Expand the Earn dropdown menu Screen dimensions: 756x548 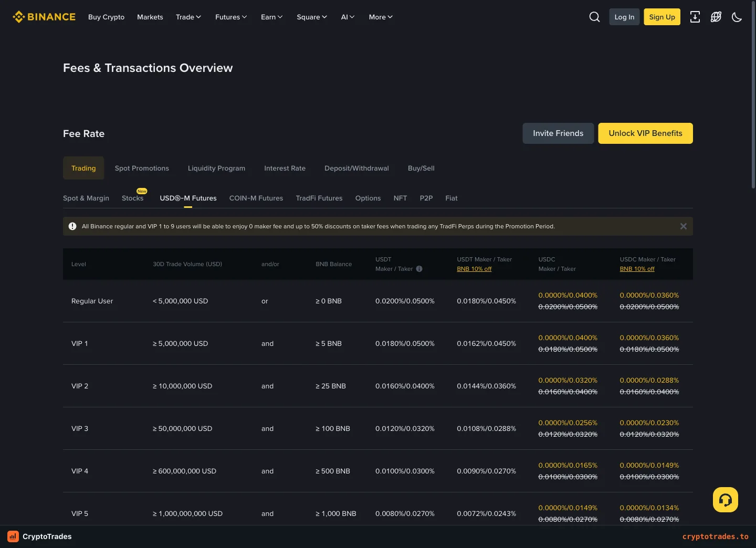click(272, 17)
